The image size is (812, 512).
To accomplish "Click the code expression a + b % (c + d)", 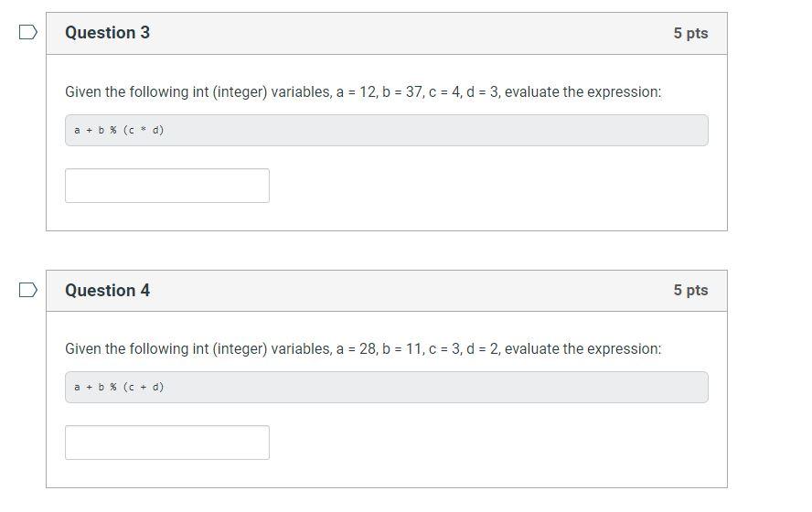I will (x=119, y=387).
